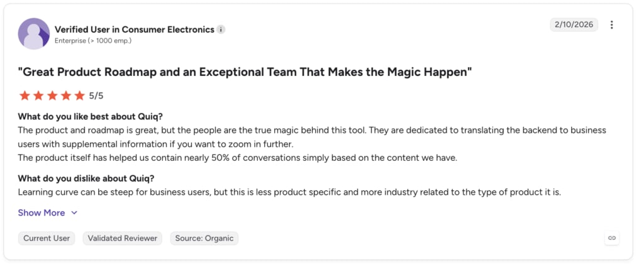The image size is (644, 267).
Task: Click the Enterprise (> 1000 emp.) label
Action: [93, 41]
